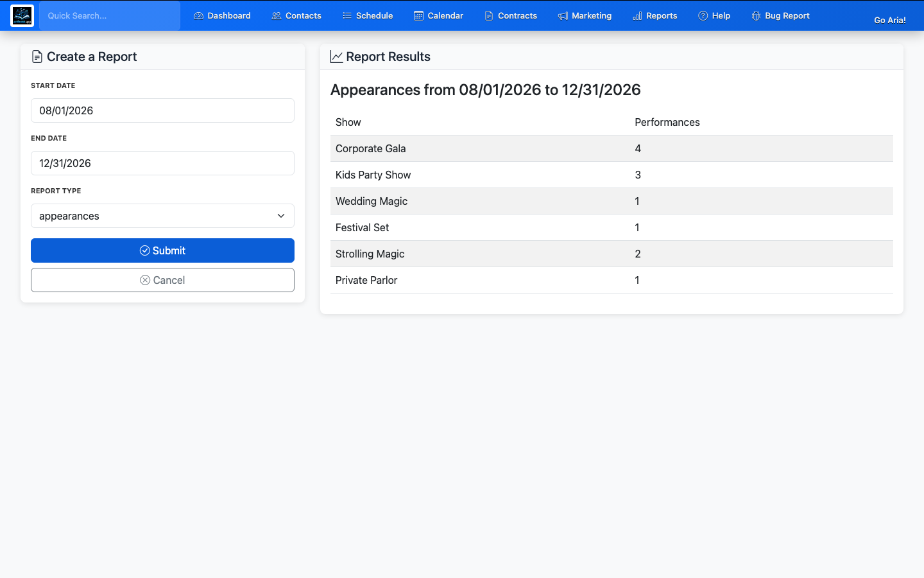Click the checkmark icon on the Submit button
This screenshot has height=578, width=924.
click(145, 250)
